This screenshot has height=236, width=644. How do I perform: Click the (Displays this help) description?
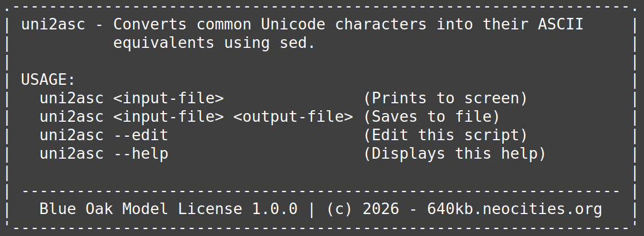455,153
